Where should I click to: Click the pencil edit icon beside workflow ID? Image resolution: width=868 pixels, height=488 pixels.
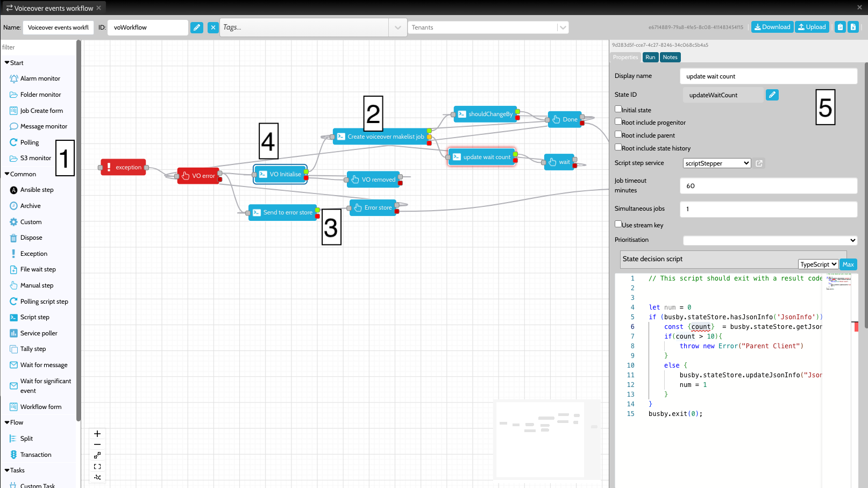(x=197, y=27)
